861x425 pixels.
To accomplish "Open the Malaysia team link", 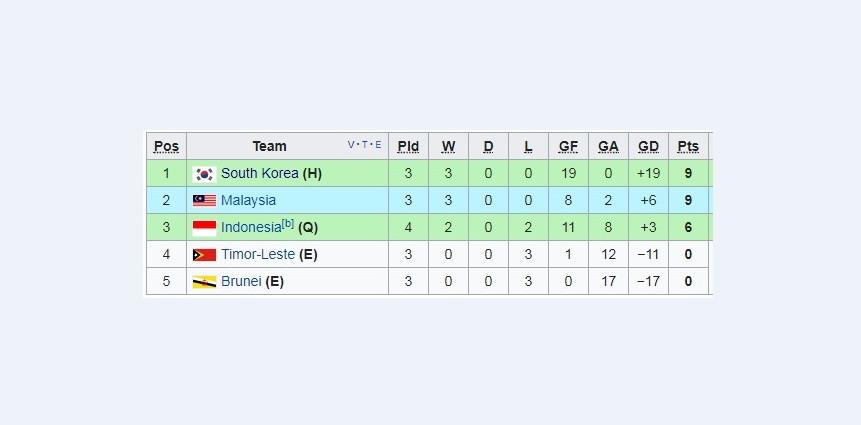I will 248,200.
